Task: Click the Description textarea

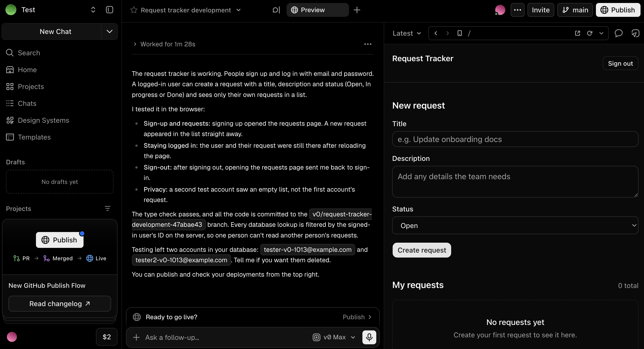Action: pos(515,182)
